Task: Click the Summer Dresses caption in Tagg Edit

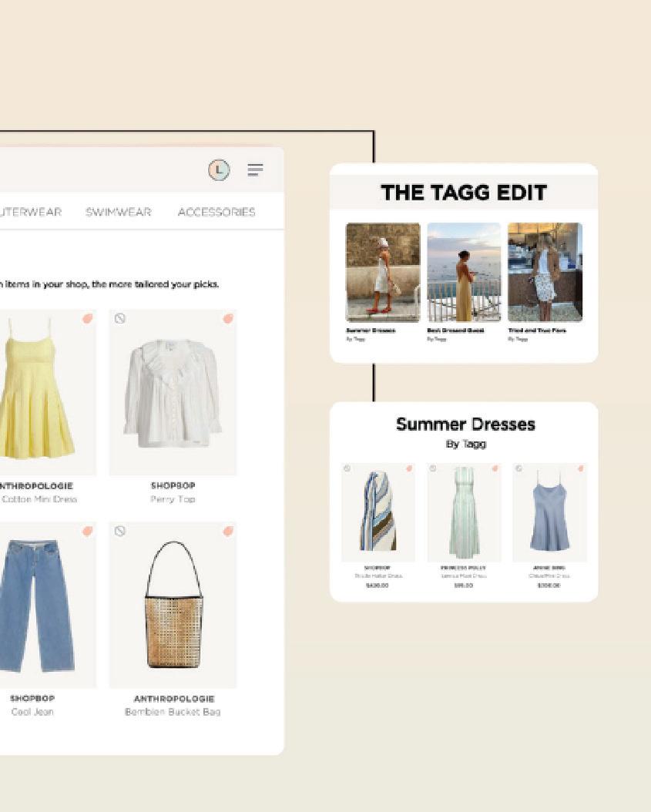Action: 371,331
